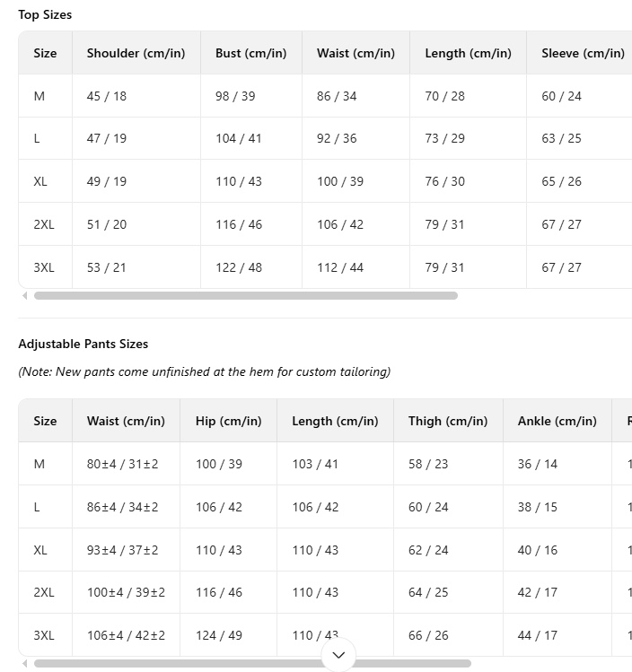This screenshot has height=672, width=632.
Task: Click the unfinished hem note text
Action: coord(205,371)
